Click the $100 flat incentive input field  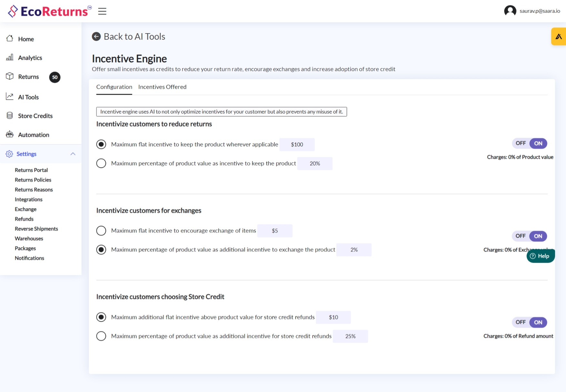point(297,145)
